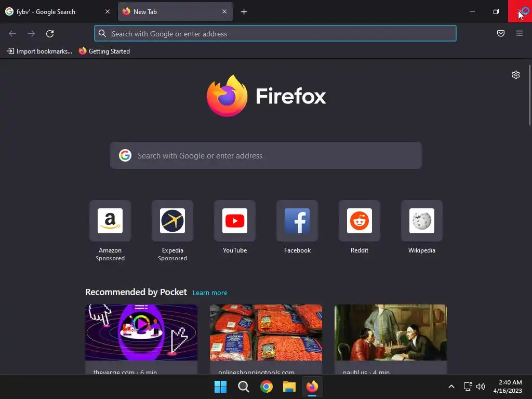Click the Firefox taskbar icon

tap(312, 387)
